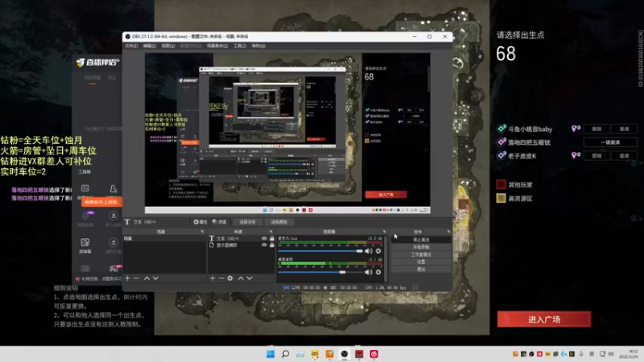Select 显示器捕获 source row

241,245
